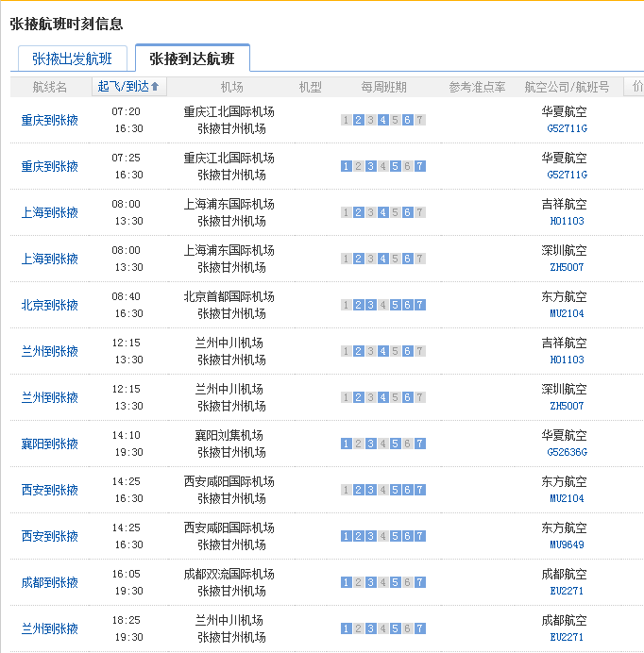Click 东方航空 in the 北京到张掖 row
Viewport: 644px width, 653px height.
[564, 297]
